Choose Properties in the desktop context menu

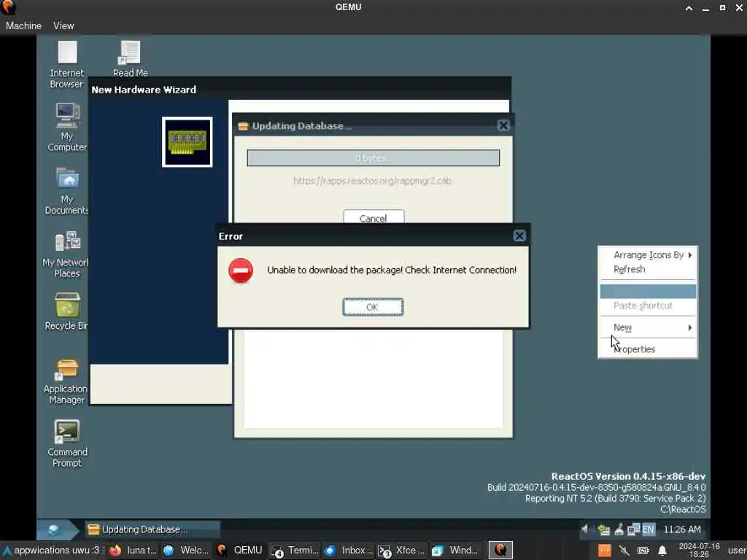(x=648, y=349)
